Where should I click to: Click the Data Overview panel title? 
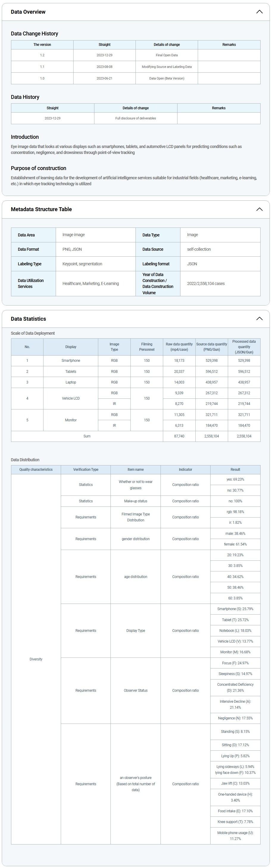(x=28, y=12)
